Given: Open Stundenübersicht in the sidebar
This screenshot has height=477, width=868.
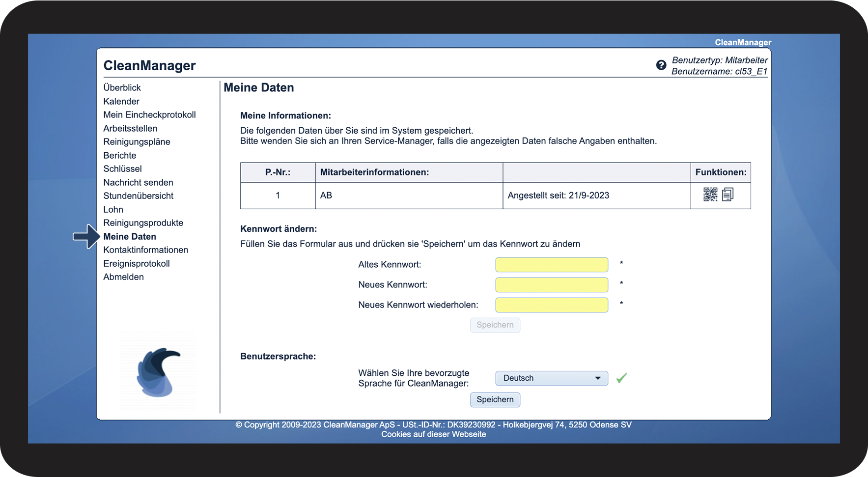Looking at the screenshot, I should tap(138, 196).
